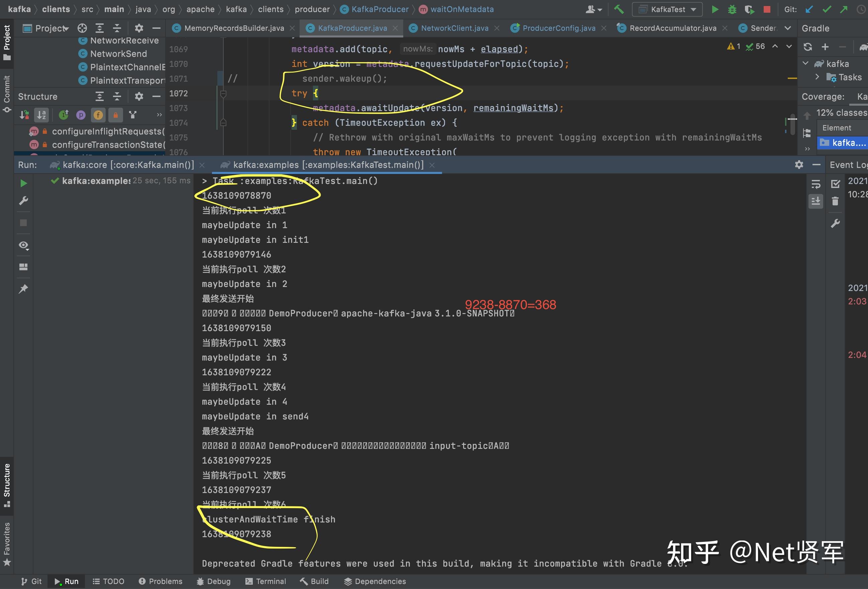
Task: Click Git update project arrow icon
Action: (809, 9)
